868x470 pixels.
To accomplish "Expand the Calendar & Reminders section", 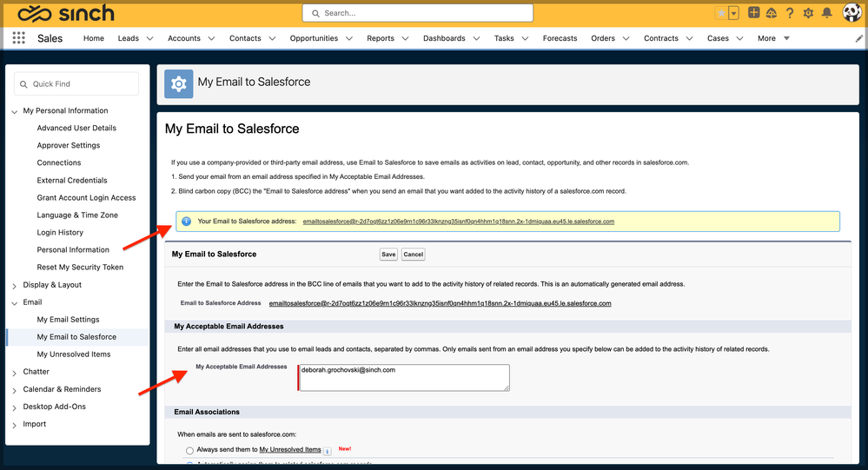I will click(x=15, y=390).
